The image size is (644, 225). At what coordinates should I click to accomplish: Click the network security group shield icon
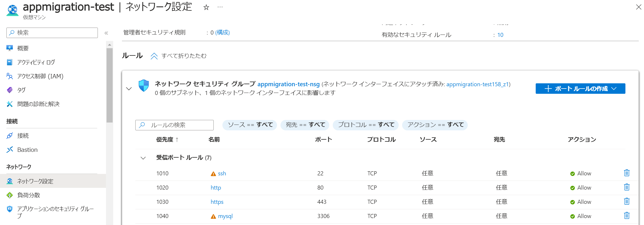[144, 86]
